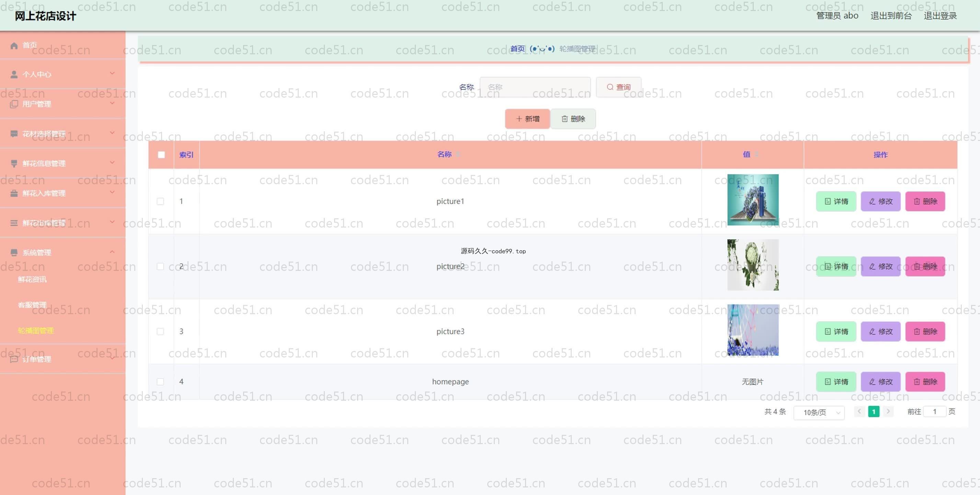Open 鲜花资讯 submenu item
Image resolution: width=980 pixels, height=495 pixels.
(32, 279)
